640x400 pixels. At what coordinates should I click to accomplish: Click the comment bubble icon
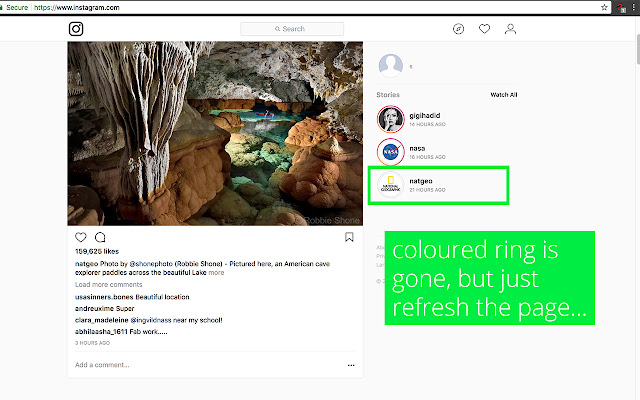(100, 238)
